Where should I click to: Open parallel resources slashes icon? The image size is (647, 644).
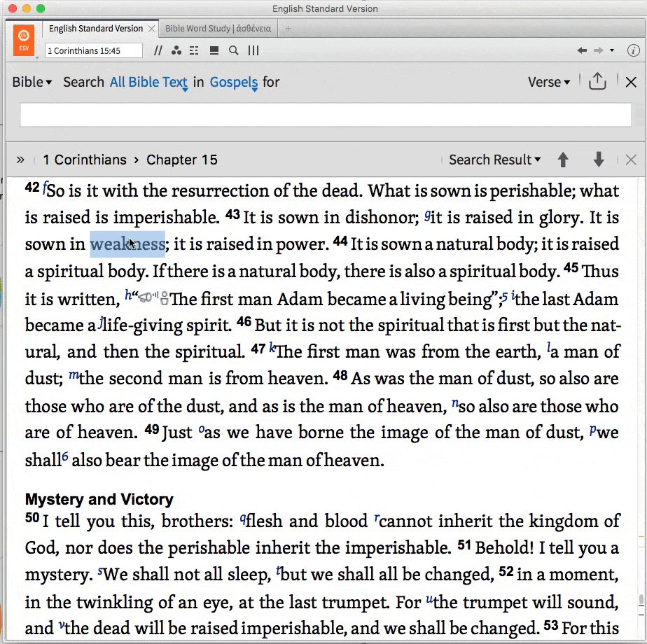[158, 50]
